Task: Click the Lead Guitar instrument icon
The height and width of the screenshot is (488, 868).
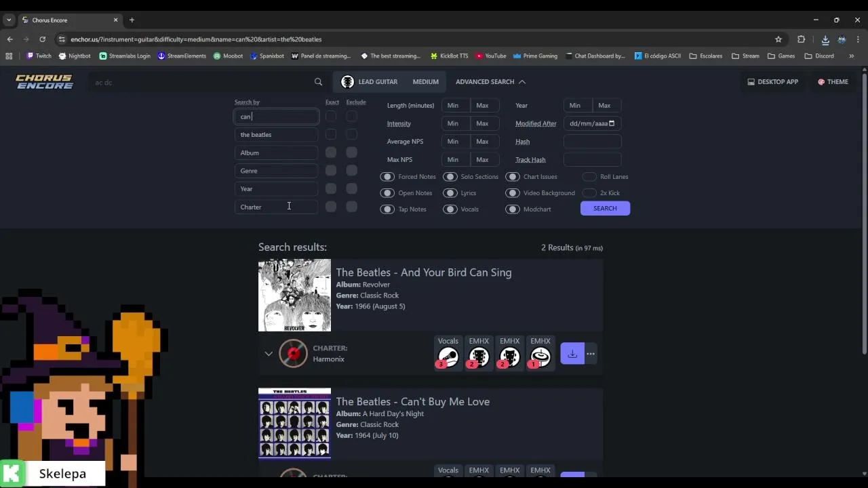Action: (x=347, y=82)
